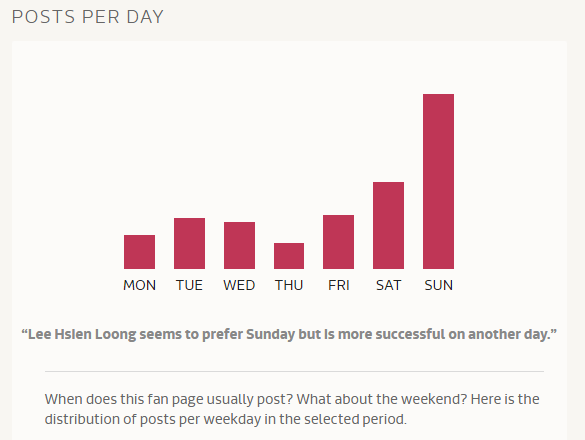Click the FRI axis label
The image size is (585, 440).
click(339, 285)
